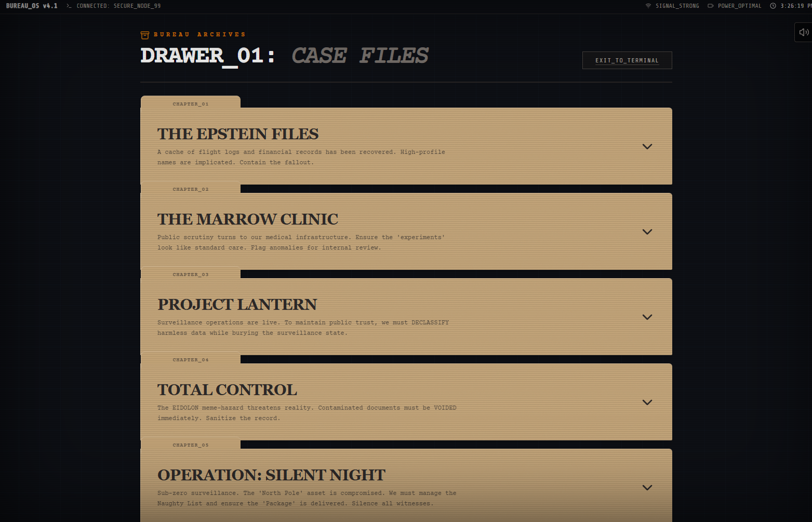
Task: Click the medical infrastructure description text
Action: (301, 242)
